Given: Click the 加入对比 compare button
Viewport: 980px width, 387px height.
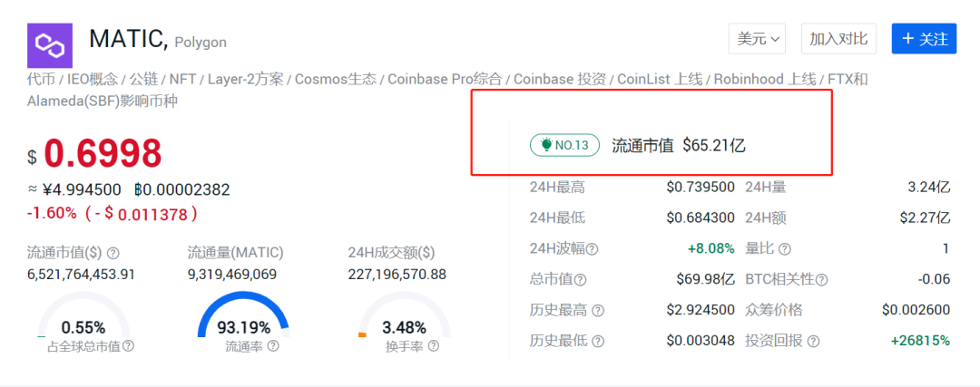Looking at the screenshot, I should click(838, 39).
